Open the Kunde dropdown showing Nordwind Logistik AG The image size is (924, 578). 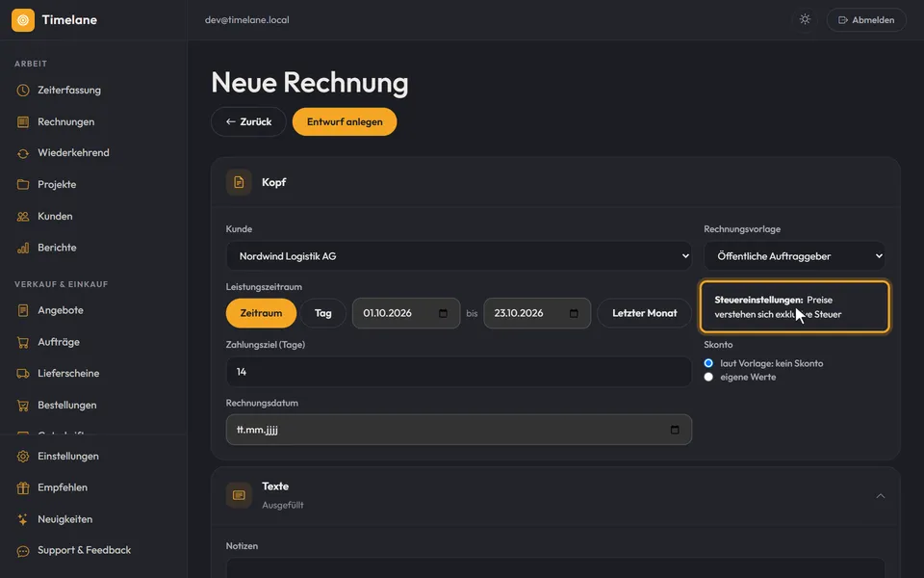(459, 256)
